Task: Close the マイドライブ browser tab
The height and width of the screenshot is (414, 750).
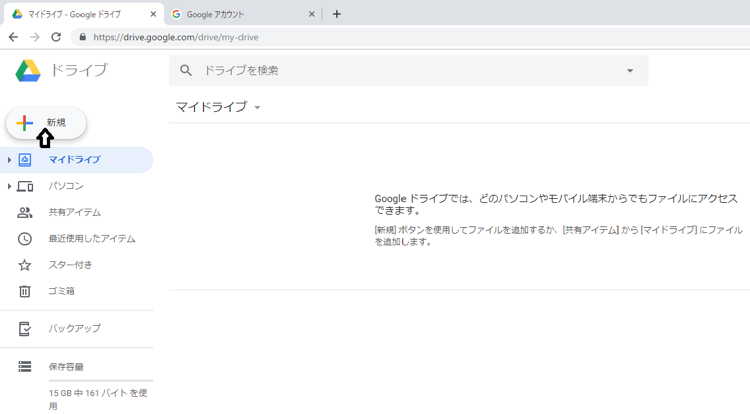Action: click(153, 14)
